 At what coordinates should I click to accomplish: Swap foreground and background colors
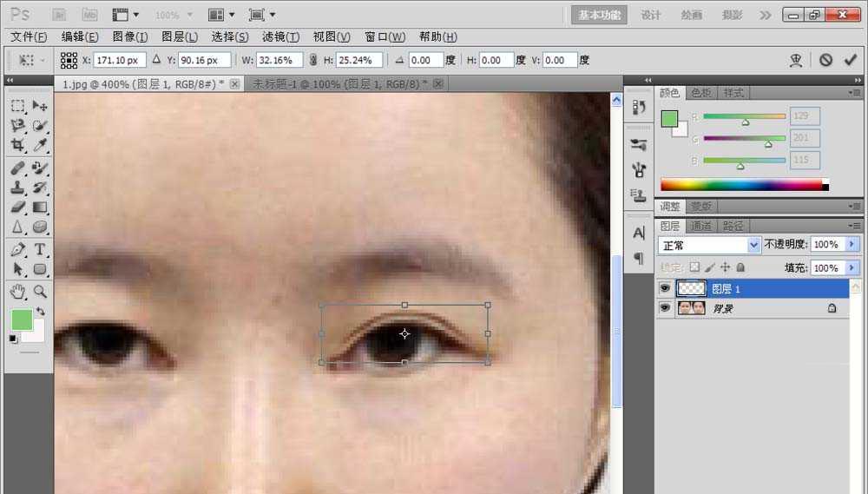click(41, 312)
